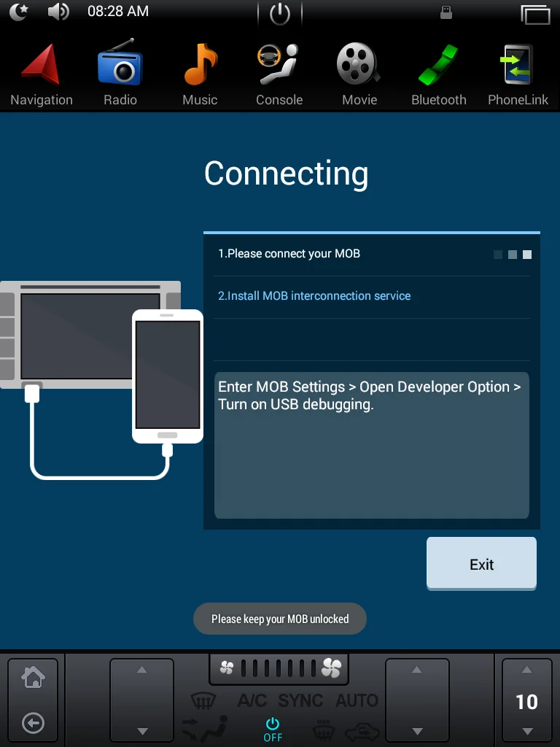Toggle night mode moon icon
The image size is (560, 747).
coord(19,12)
